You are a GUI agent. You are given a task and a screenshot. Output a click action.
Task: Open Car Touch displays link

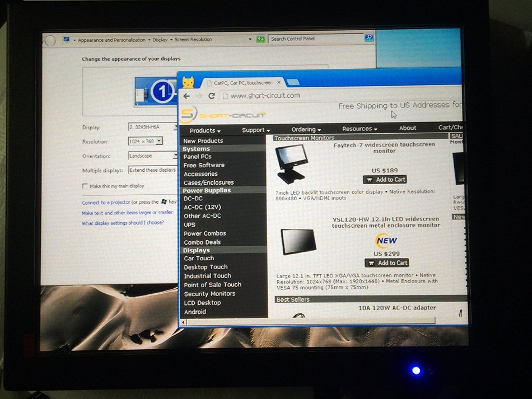[199, 259]
